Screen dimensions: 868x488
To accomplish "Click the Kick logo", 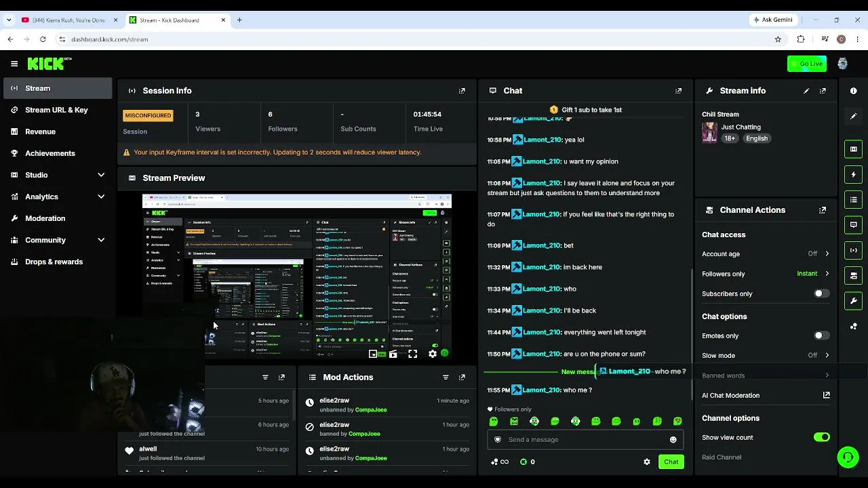I will [50, 64].
